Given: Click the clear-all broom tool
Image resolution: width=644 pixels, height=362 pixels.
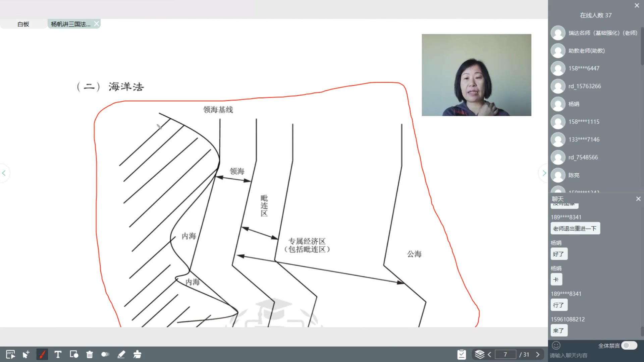Looking at the screenshot, I should [137, 354].
